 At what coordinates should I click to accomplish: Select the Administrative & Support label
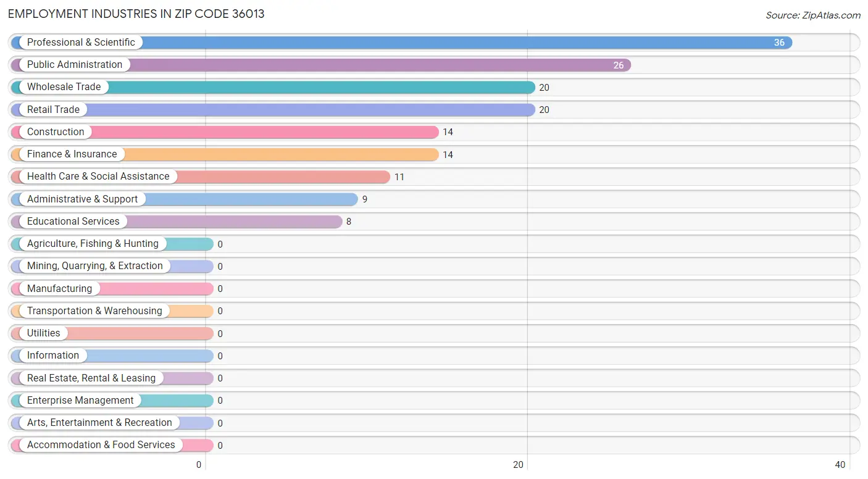(x=83, y=199)
